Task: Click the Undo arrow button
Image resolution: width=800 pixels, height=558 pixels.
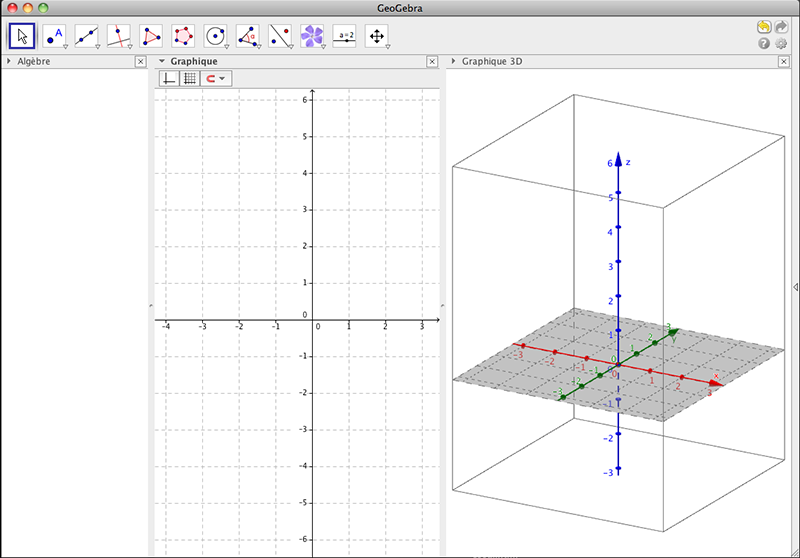Action: point(764,27)
